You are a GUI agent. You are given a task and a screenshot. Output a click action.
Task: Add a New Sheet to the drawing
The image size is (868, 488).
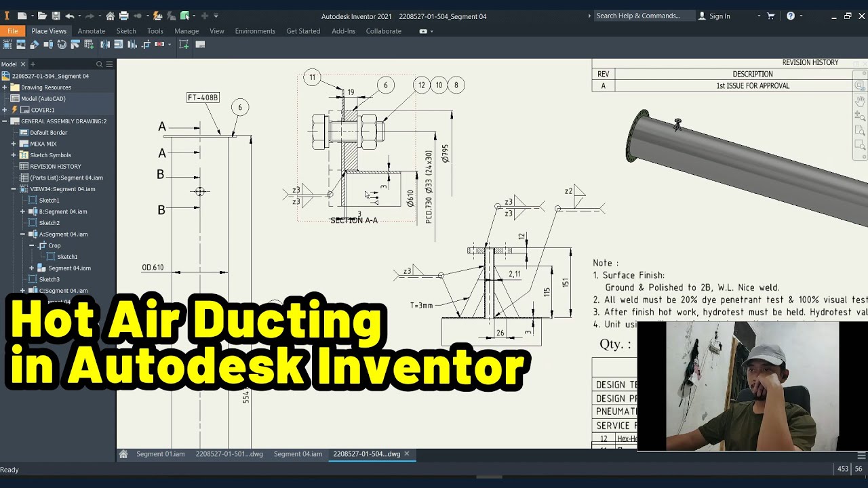pyautogui.click(x=200, y=44)
